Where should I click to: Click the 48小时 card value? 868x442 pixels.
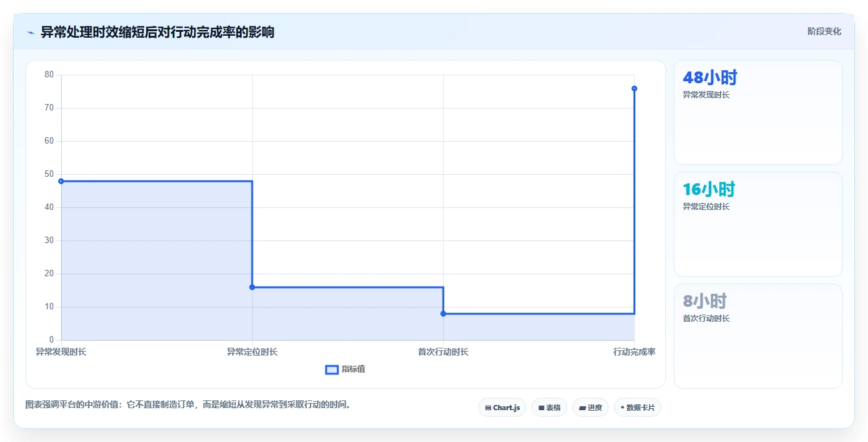point(710,78)
